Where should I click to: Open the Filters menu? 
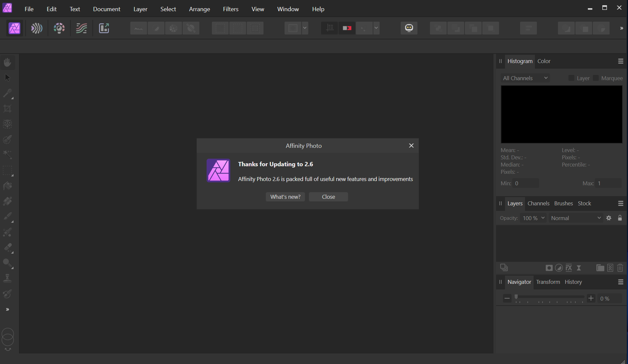(x=231, y=9)
